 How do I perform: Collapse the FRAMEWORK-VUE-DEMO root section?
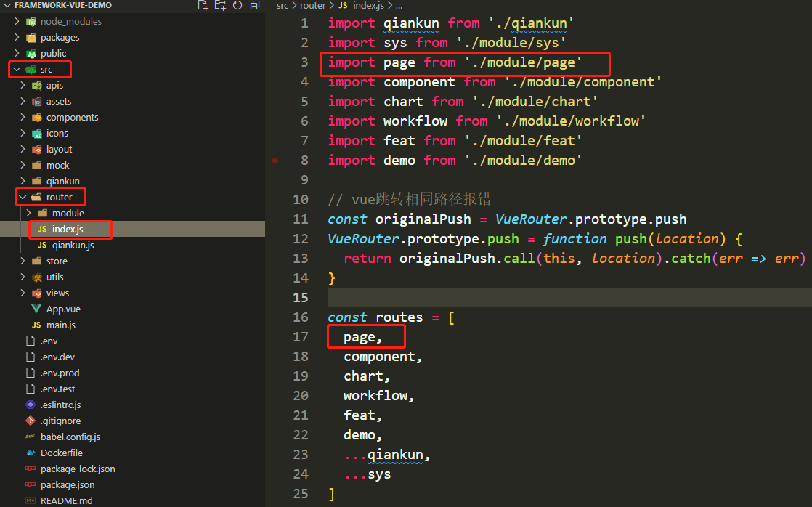tap(7, 5)
